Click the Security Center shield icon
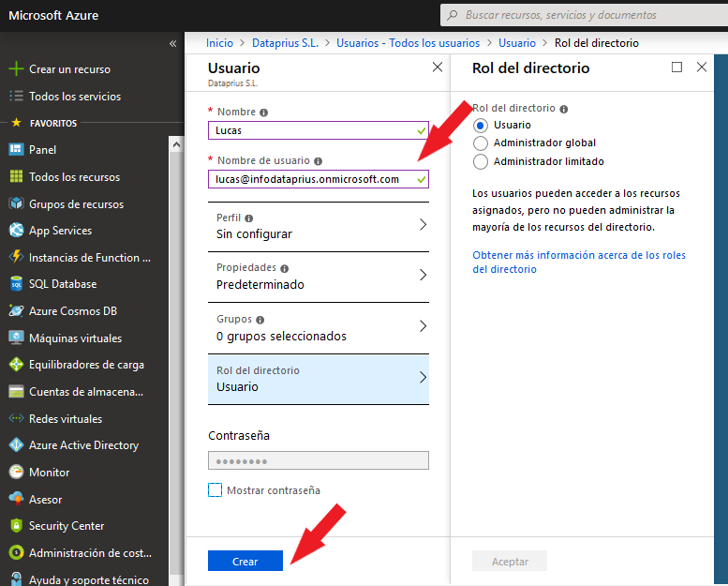The height and width of the screenshot is (586, 728). click(16, 526)
